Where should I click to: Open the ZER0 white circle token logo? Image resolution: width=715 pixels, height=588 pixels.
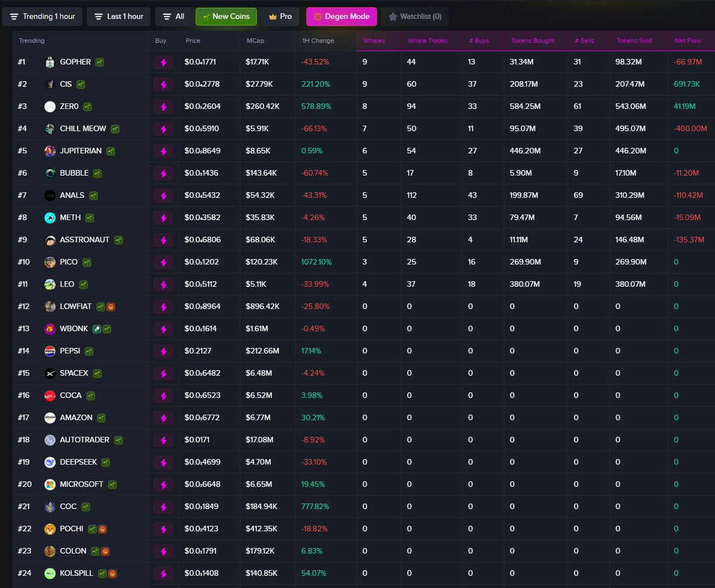(x=50, y=107)
